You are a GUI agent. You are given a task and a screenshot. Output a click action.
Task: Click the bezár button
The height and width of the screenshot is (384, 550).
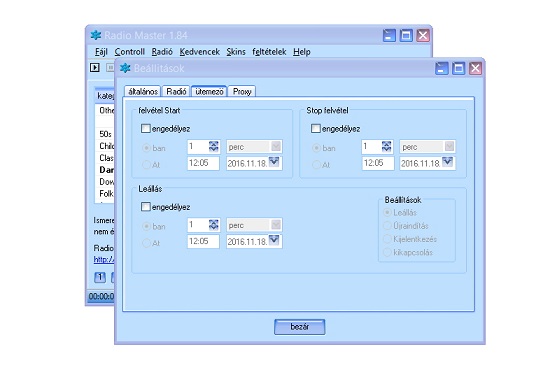tap(300, 327)
